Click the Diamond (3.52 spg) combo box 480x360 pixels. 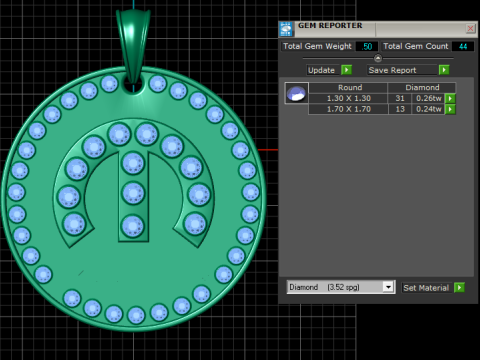point(341,287)
